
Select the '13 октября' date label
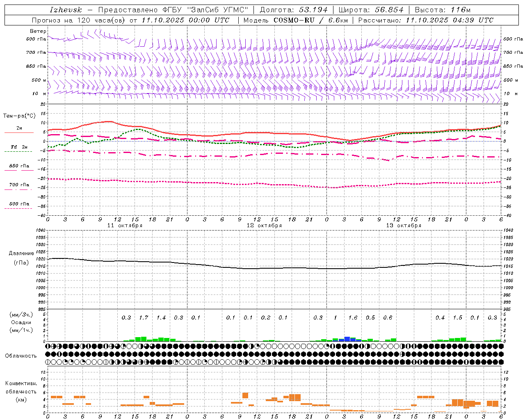click(x=404, y=226)
